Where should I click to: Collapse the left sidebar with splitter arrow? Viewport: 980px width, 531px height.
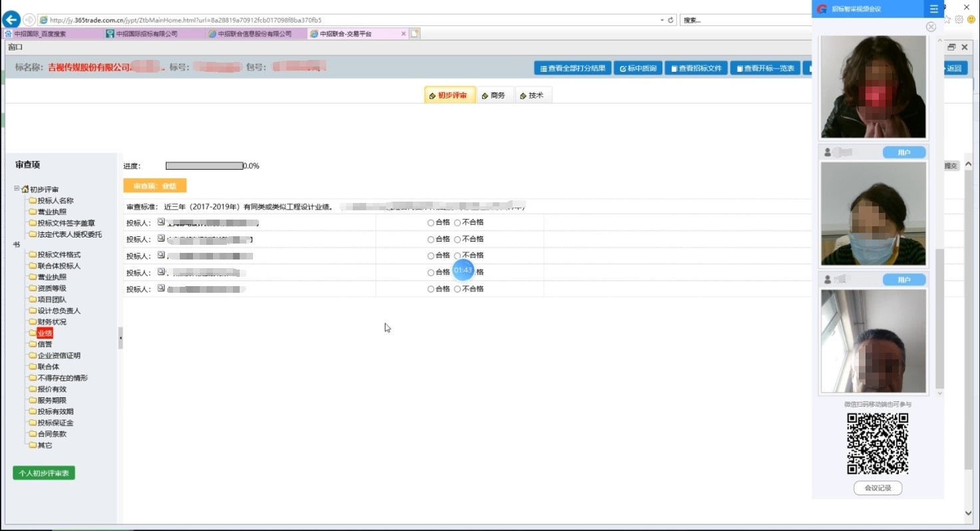click(121, 338)
